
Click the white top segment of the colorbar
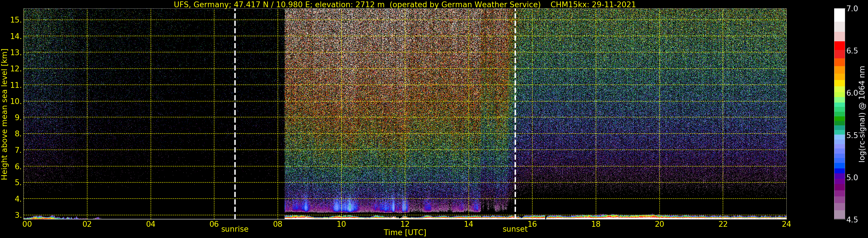(839, 15)
